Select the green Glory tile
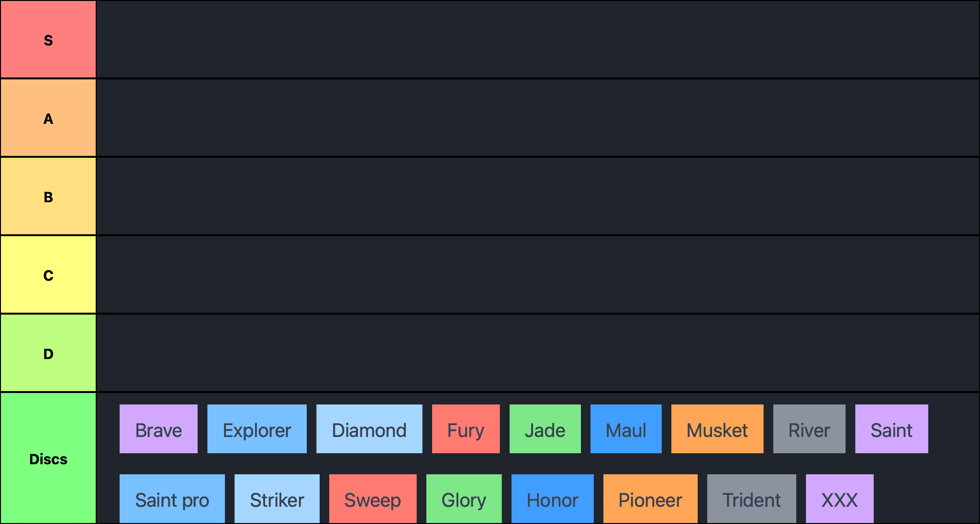The image size is (980, 524). (x=464, y=499)
